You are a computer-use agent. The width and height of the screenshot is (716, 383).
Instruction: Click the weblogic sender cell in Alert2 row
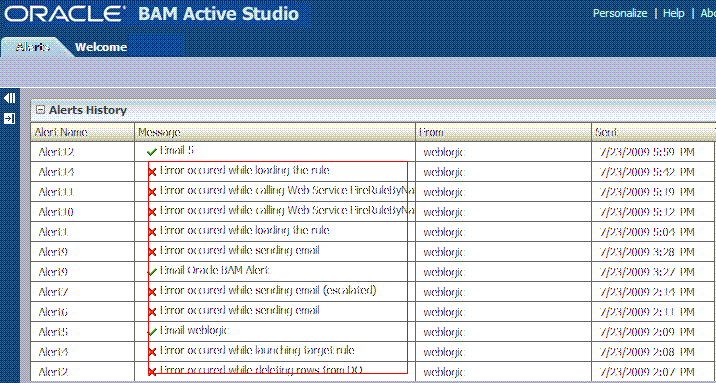click(504, 371)
